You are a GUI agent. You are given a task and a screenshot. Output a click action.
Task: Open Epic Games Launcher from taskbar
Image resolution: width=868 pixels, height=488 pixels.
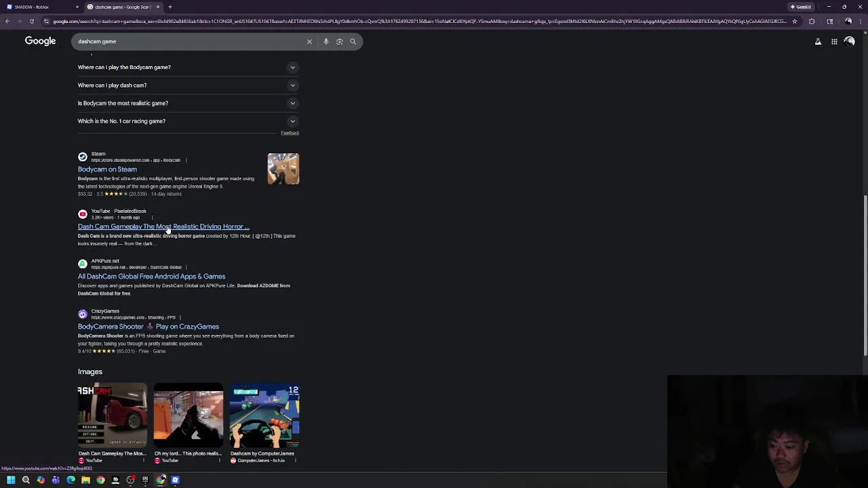(x=145, y=480)
